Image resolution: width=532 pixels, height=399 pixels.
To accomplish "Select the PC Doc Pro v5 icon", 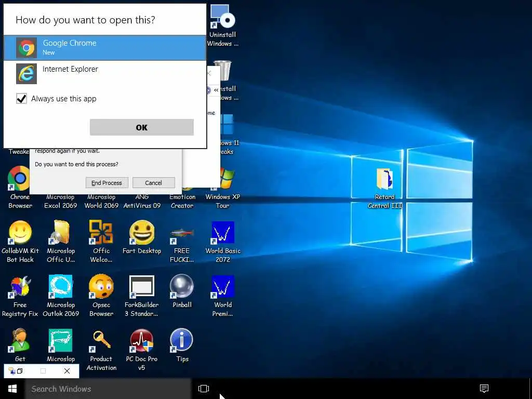I will (141, 350).
